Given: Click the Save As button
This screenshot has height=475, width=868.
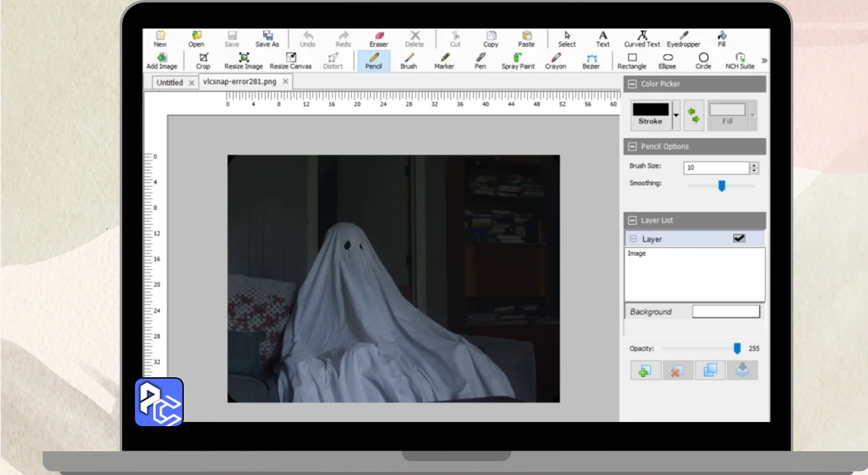Looking at the screenshot, I should tap(267, 39).
